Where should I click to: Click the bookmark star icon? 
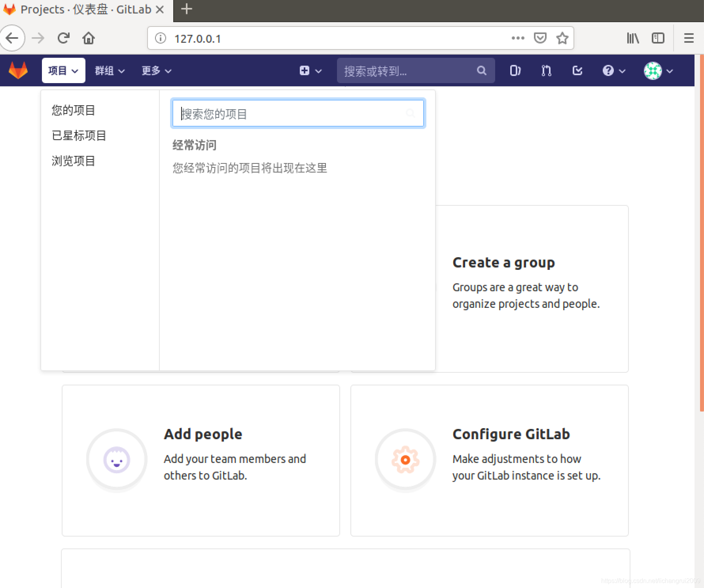562,38
